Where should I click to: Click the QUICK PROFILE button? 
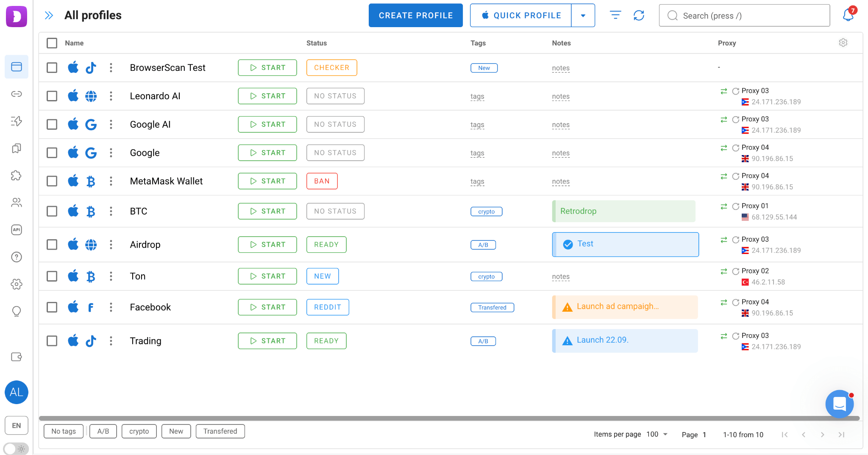click(521, 15)
